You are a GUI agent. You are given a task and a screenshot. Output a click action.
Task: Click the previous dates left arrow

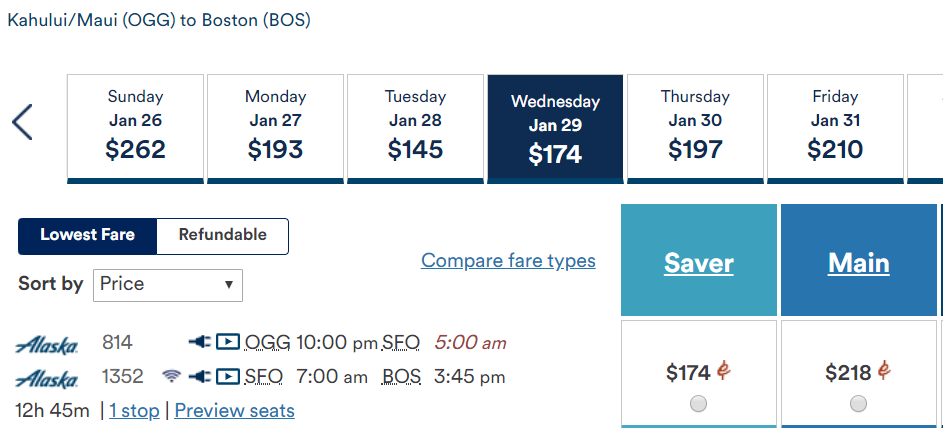[x=22, y=122]
